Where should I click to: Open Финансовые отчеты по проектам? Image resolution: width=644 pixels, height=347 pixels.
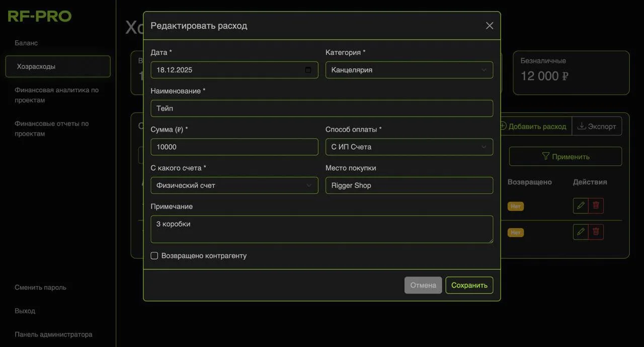point(51,128)
